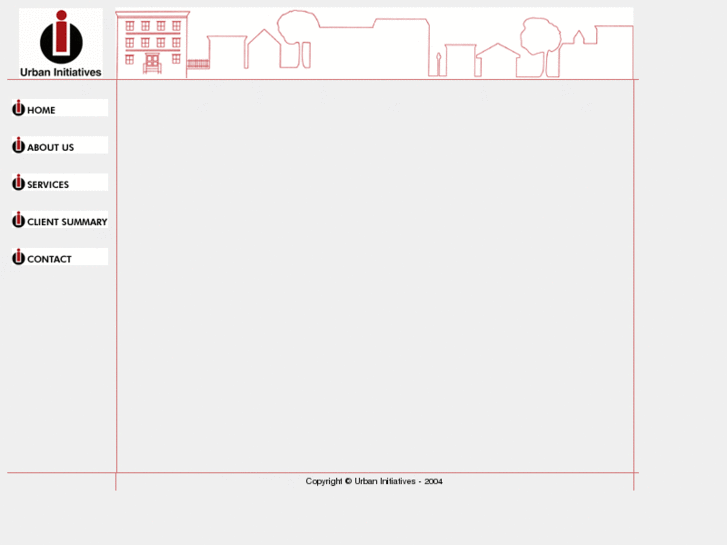Open the HOME navigation link

[x=60, y=108]
